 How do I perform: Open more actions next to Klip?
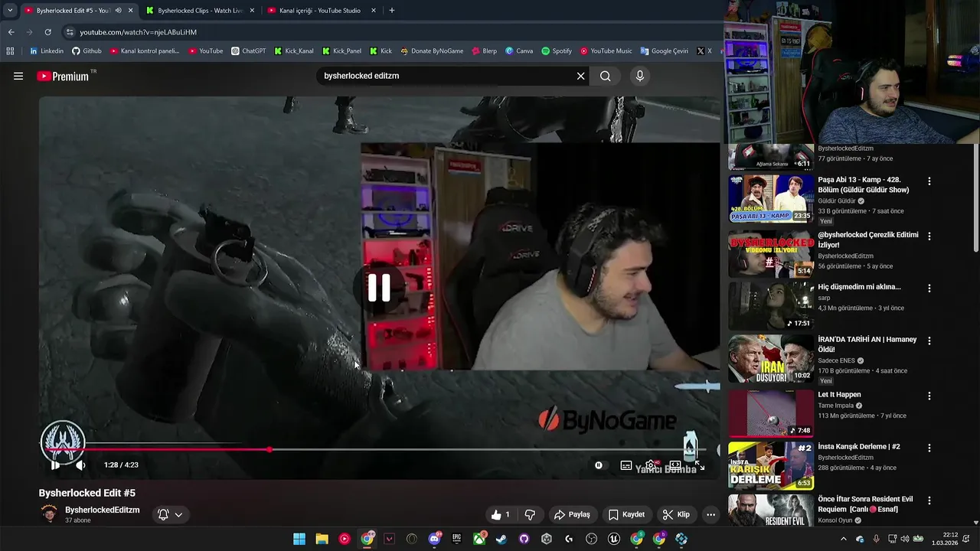(710, 514)
